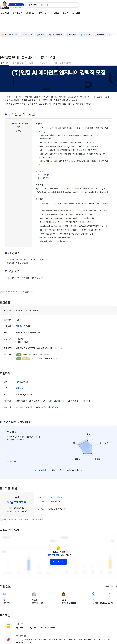Click the 솔루션·SI·CRM·ERP industry text
The image size is (117, 644).
pyautogui.click(x=69, y=603)
